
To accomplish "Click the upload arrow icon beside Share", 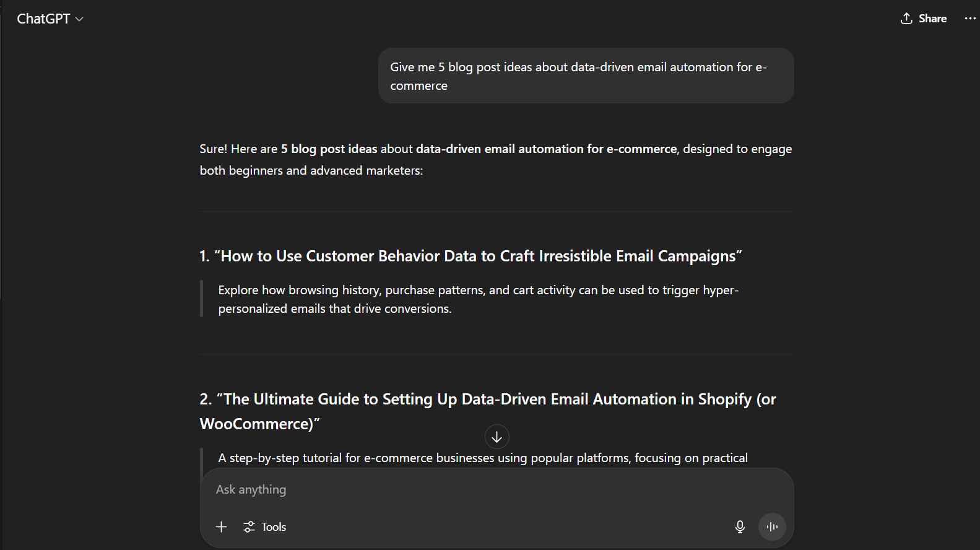I will tap(906, 19).
